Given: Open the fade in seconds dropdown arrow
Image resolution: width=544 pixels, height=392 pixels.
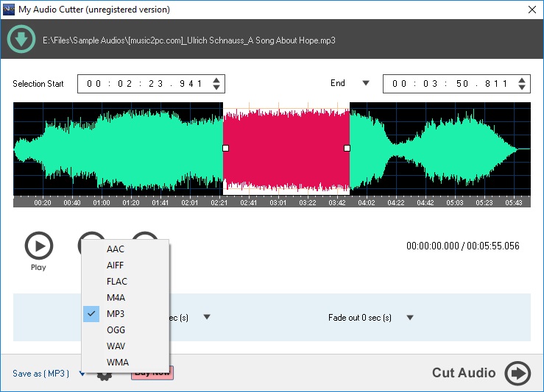Looking at the screenshot, I should pyautogui.click(x=207, y=317).
